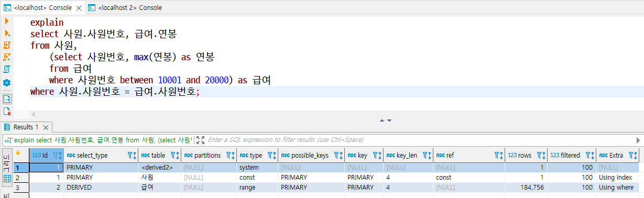
Task: Click the max function in the subquery
Action: pos(141,57)
